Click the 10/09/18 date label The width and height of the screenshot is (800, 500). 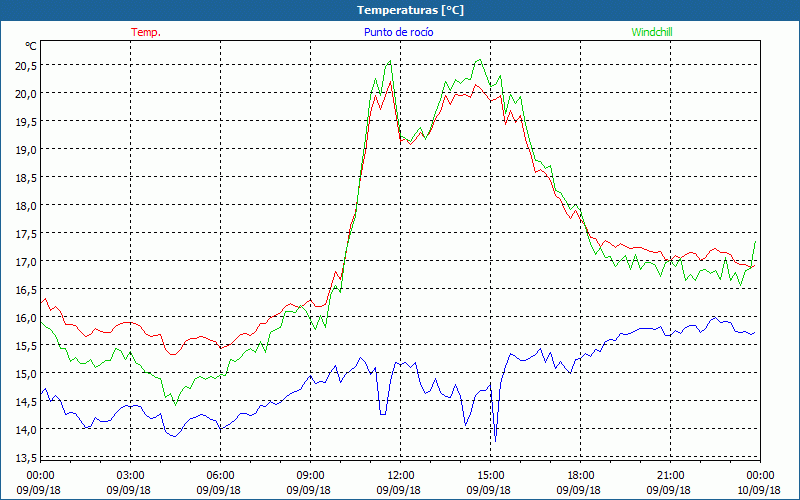coord(758,490)
